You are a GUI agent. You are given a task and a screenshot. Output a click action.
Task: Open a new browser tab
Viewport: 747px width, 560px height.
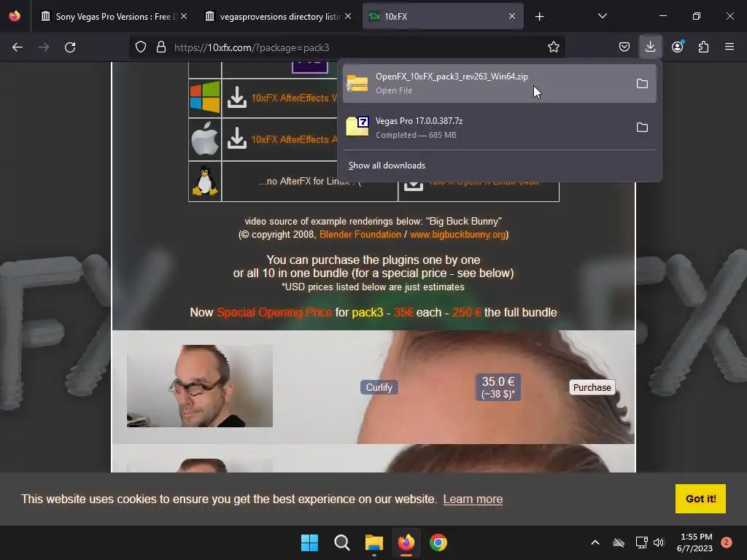pos(539,17)
